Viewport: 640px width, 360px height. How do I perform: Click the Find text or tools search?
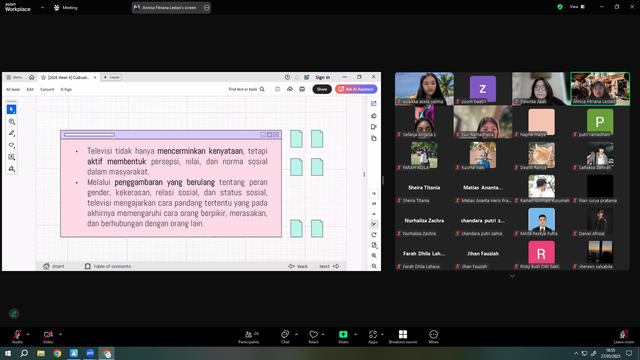click(247, 89)
